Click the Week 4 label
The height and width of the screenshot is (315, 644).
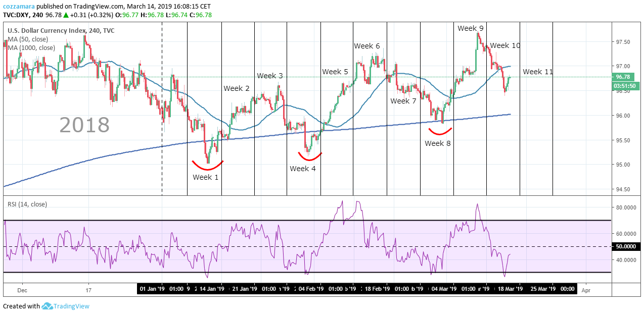pyautogui.click(x=303, y=169)
